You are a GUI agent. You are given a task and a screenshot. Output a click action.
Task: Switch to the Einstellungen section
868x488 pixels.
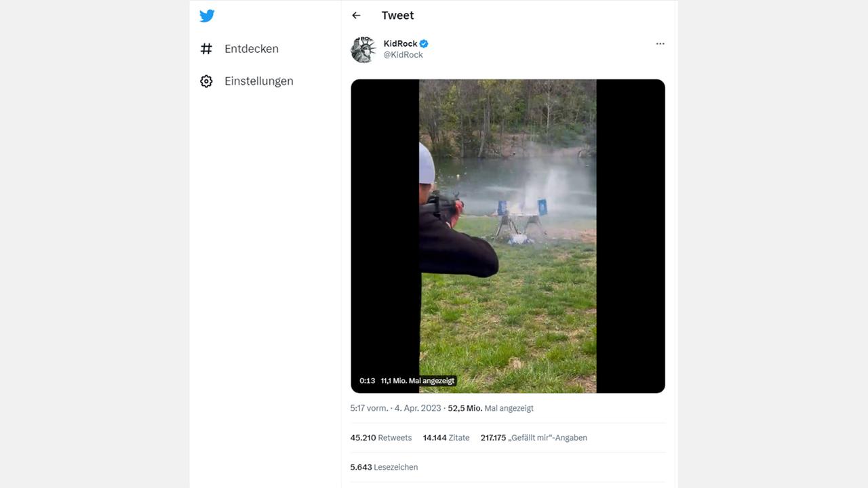click(x=258, y=81)
